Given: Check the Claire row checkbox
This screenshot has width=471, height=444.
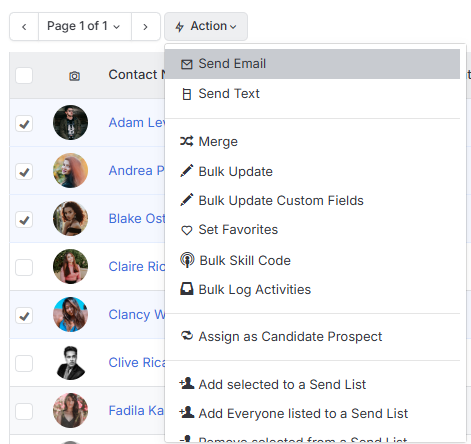Looking at the screenshot, I should [x=24, y=267].
